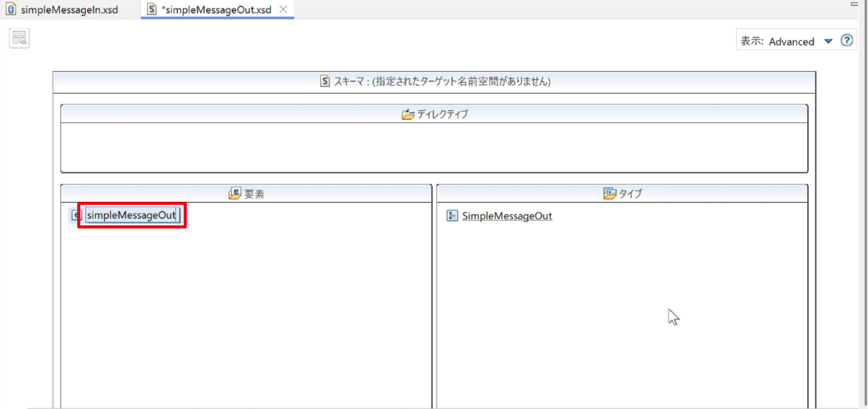Click the S schema icon in schema header
The height and width of the screenshot is (409, 868).
(325, 81)
